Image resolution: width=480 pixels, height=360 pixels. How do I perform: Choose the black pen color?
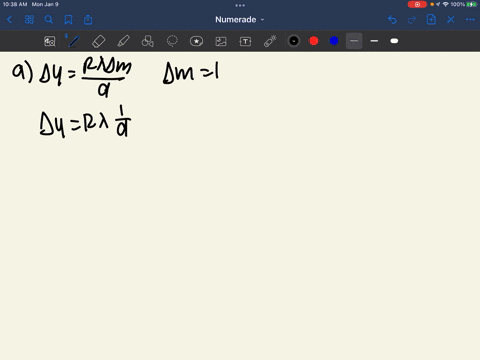click(294, 41)
